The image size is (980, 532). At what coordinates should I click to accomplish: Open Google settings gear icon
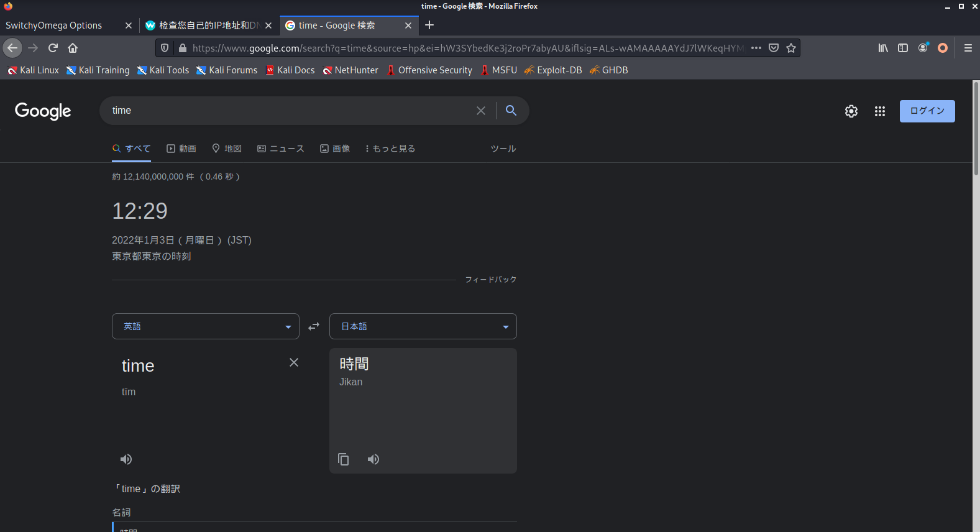pyautogui.click(x=851, y=111)
